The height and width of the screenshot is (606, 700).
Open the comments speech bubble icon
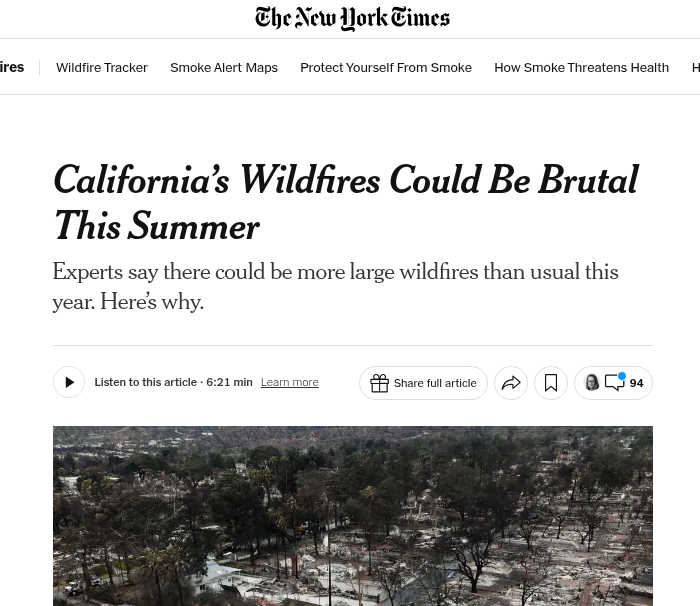point(614,383)
